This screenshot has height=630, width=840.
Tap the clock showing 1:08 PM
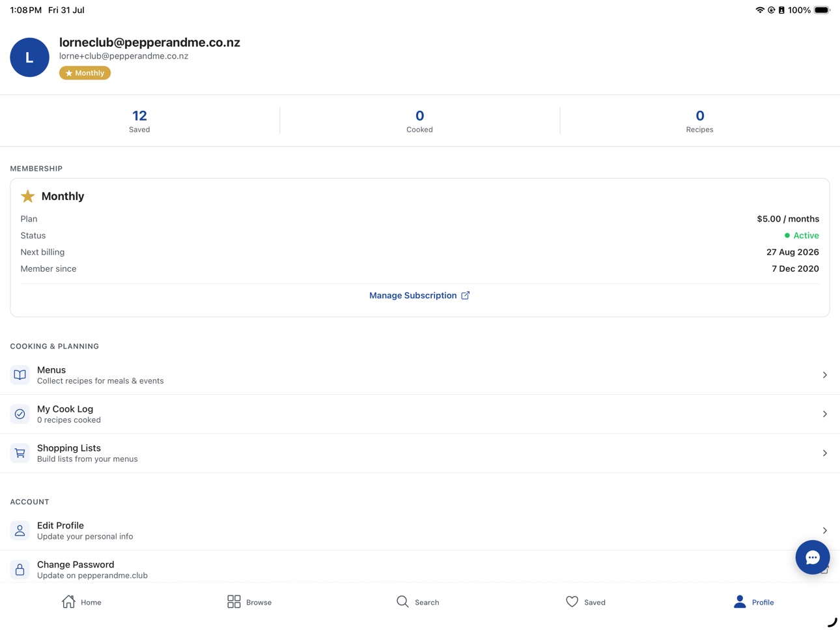click(26, 10)
